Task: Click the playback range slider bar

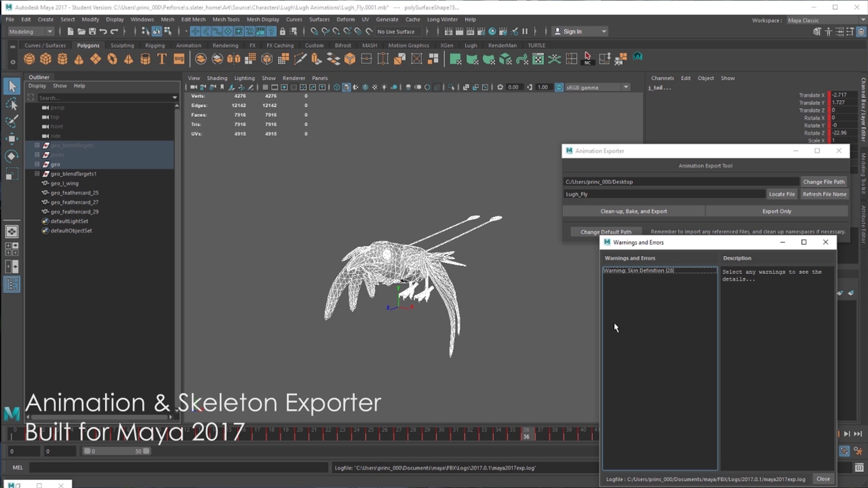Action: coord(117,451)
